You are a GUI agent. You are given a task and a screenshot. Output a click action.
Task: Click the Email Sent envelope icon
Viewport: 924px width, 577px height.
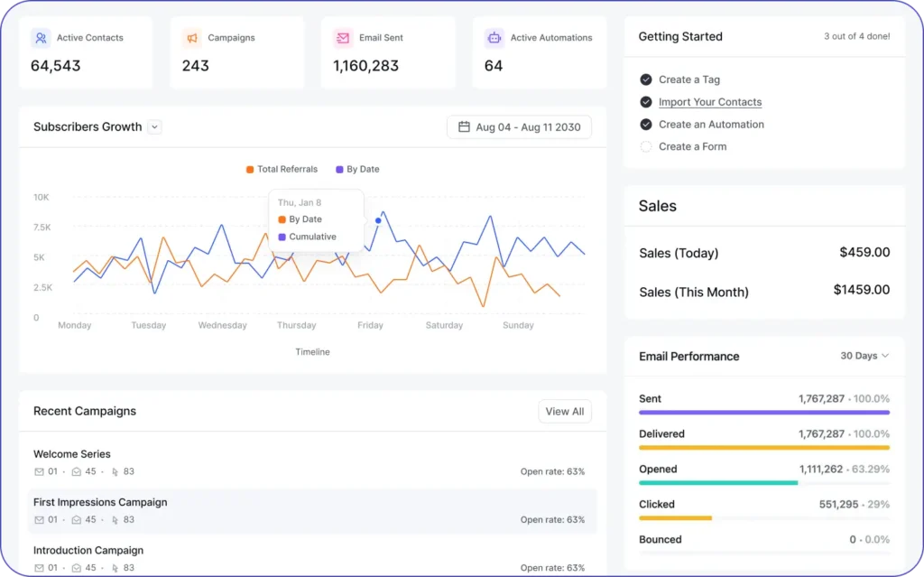(x=343, y=38)
